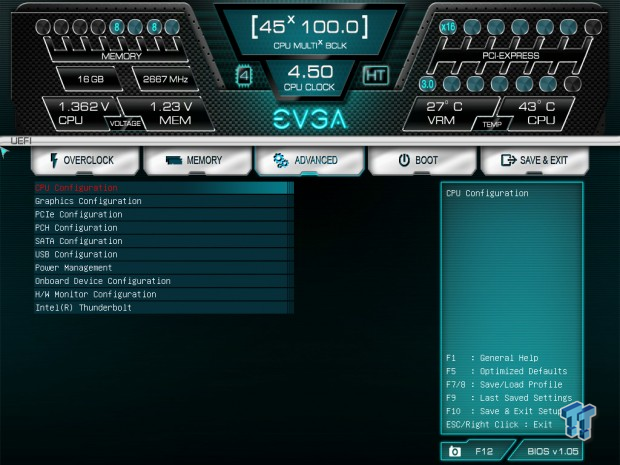Viewport: 620px width, 465px height.
Task: Open CPU Configuration menu entry
Action: [164, 188]
